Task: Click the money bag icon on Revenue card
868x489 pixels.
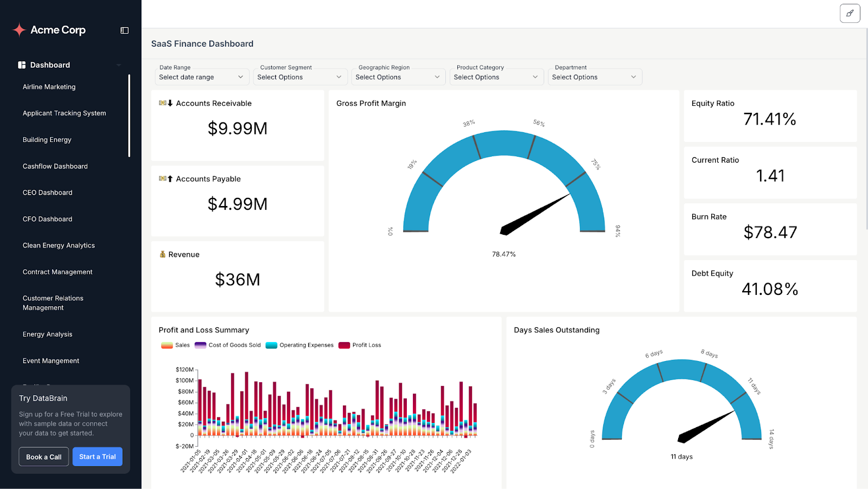Action: pyautogui.click(x=162, y=254)
